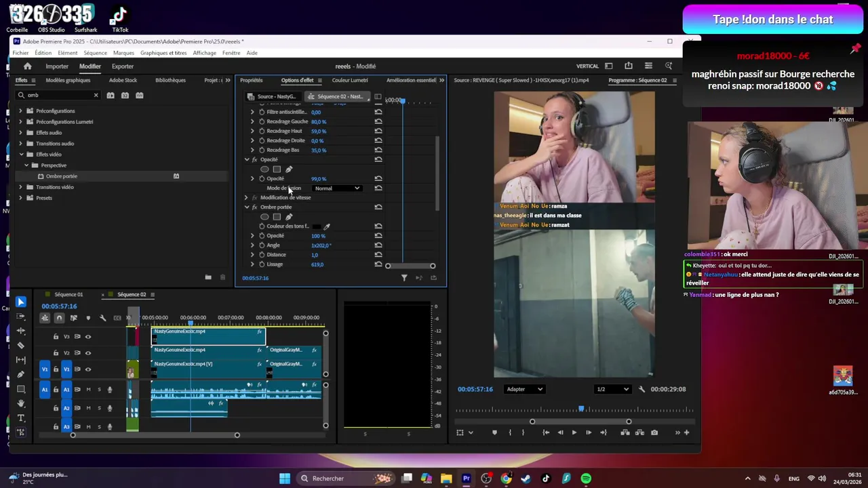Select the Selection arrow tool in timeline toolbar
Viewport: 868px width, 488px height.
pyautogui.click(x=21, y=302)
